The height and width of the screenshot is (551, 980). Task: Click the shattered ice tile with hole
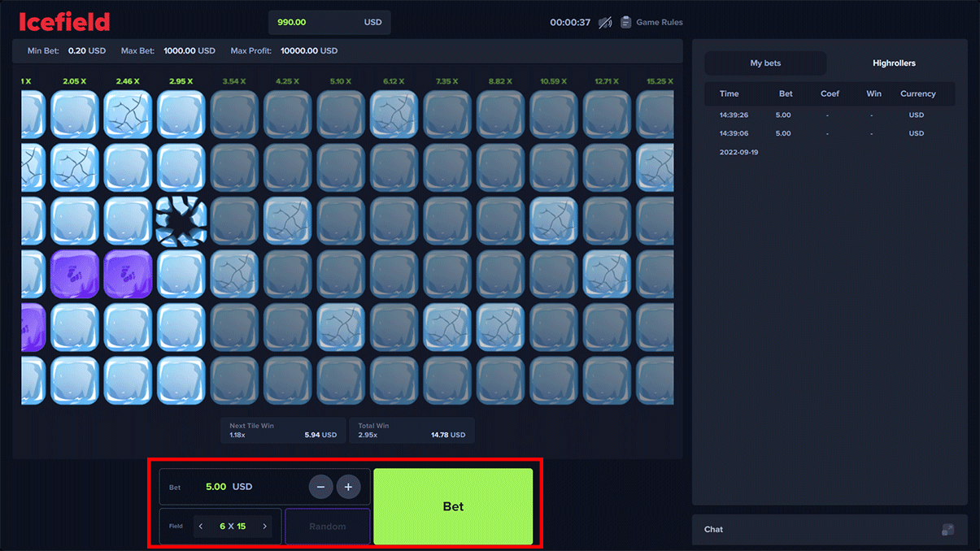181,220
